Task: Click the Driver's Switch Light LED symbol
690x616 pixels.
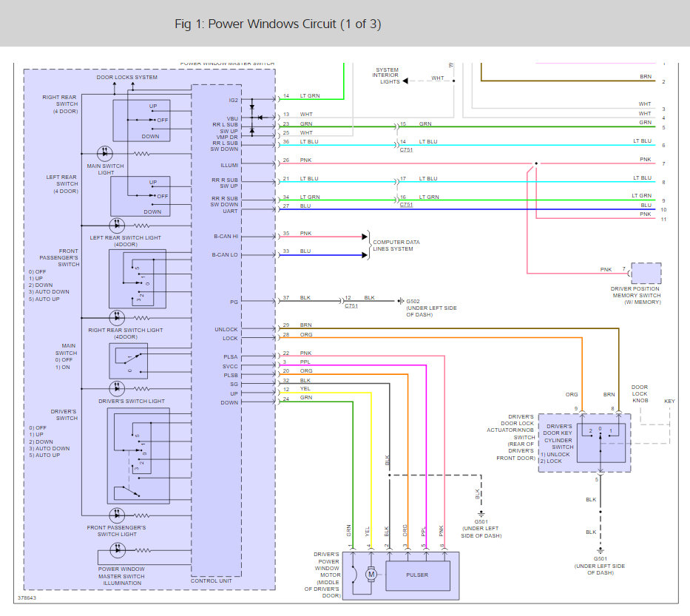Action: coord(117,388)
